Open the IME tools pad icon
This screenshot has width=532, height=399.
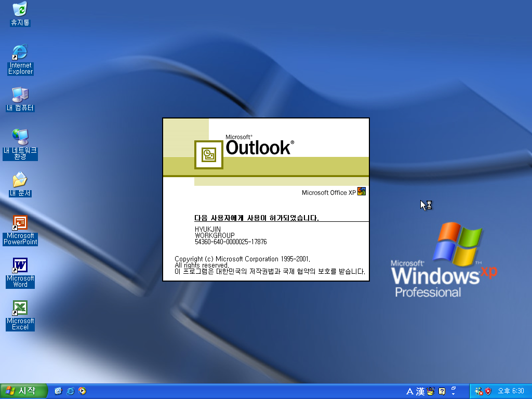click(431, 392)
